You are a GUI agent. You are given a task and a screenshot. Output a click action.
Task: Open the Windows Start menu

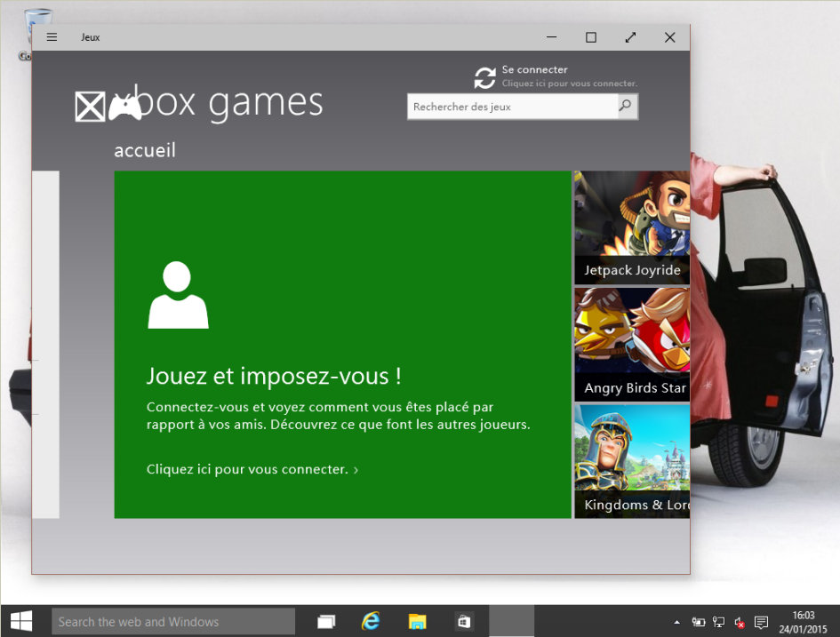click(x=21, y=621)
